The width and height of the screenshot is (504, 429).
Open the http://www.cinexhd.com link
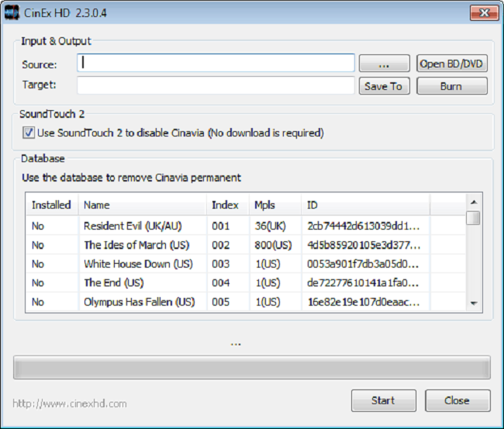[x=70, y=403]
